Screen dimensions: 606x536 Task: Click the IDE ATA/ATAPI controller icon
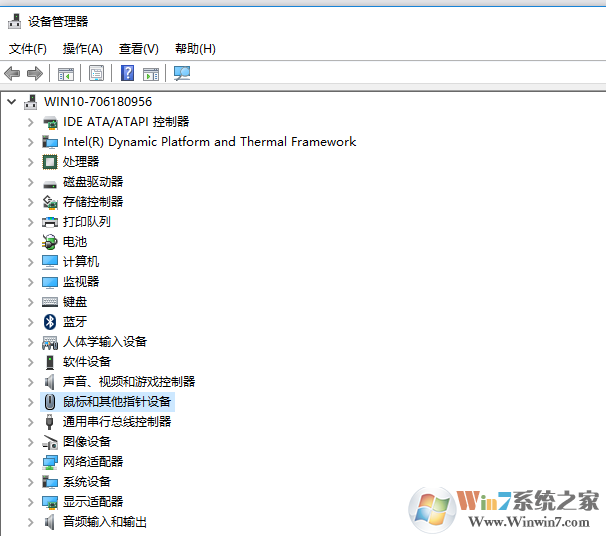point(50,123)
